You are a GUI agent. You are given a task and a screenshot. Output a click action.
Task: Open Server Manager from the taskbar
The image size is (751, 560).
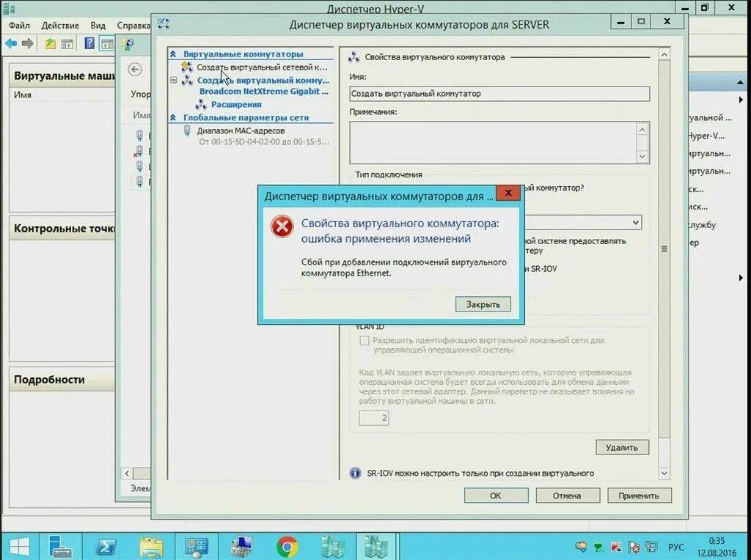pos(60,547)
